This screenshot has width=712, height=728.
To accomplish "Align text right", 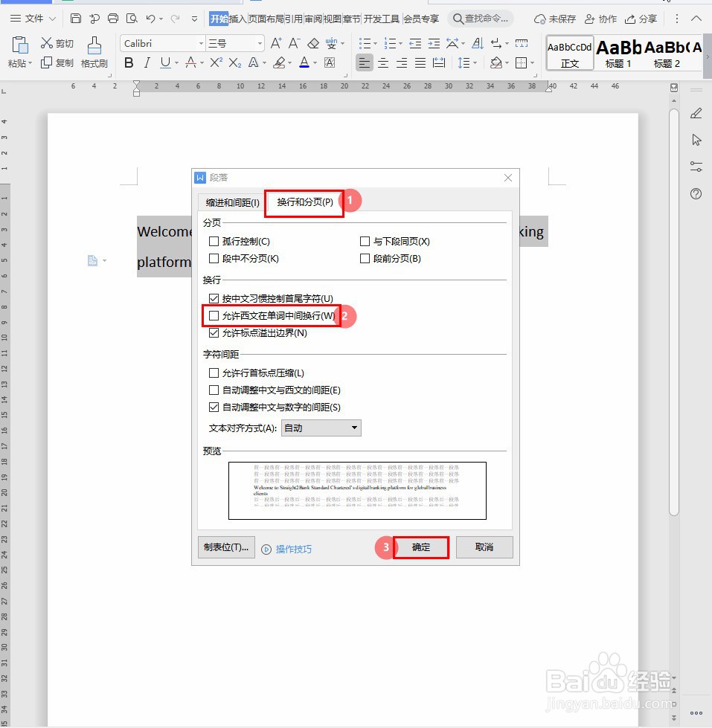I will 402,62.
